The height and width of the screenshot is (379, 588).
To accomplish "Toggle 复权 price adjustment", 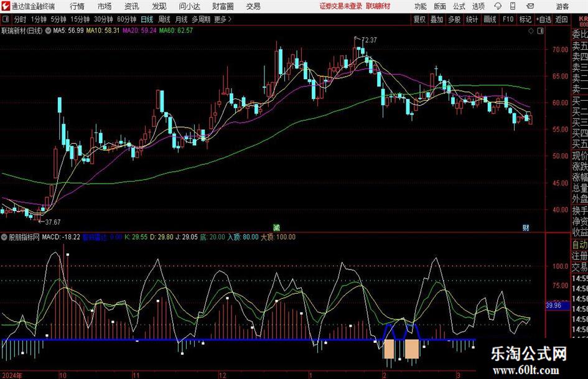I will pos(420,19).
